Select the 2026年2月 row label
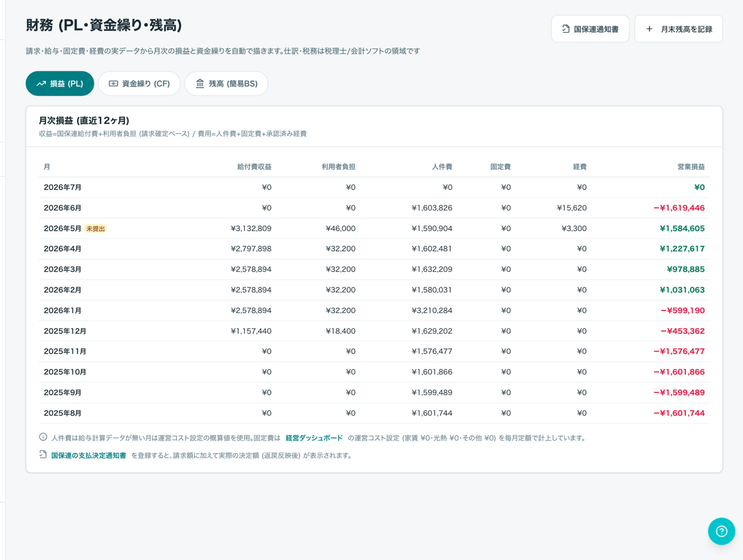Screen dimensions: 743x560 (x=63, y=290)
